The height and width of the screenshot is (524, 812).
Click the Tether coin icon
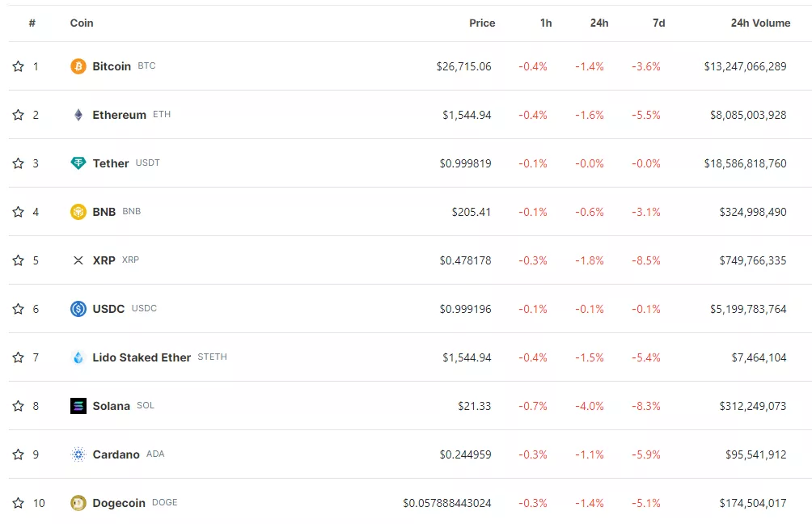tap(78, 163)
